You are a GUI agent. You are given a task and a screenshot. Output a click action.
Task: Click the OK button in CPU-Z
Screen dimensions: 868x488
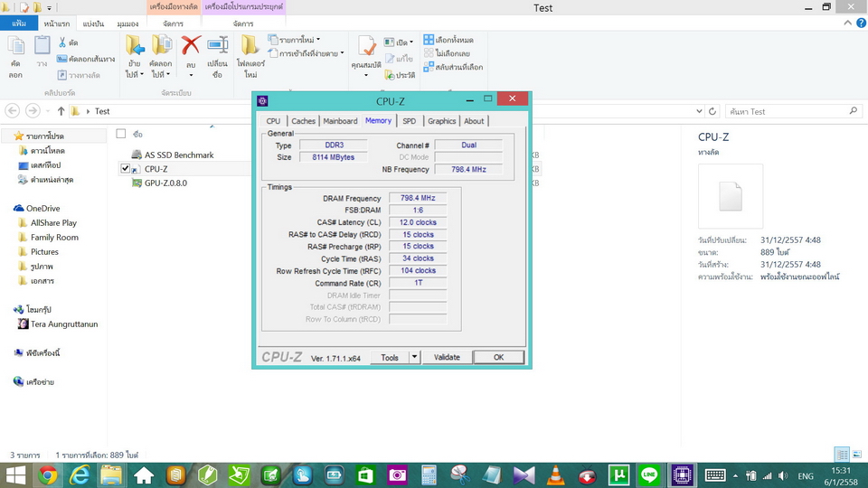tap(498, 358)
